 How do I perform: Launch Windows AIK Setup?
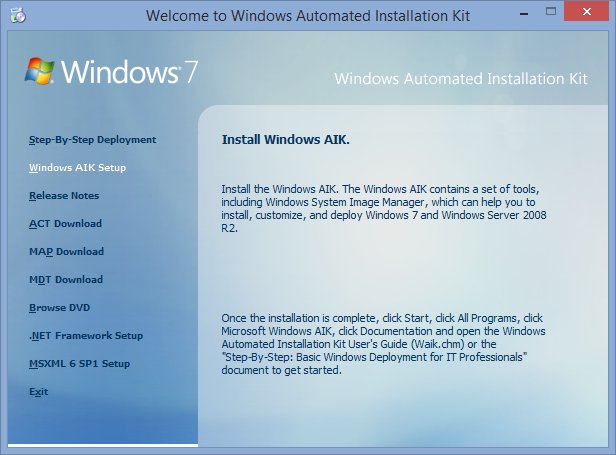point(77,168)
